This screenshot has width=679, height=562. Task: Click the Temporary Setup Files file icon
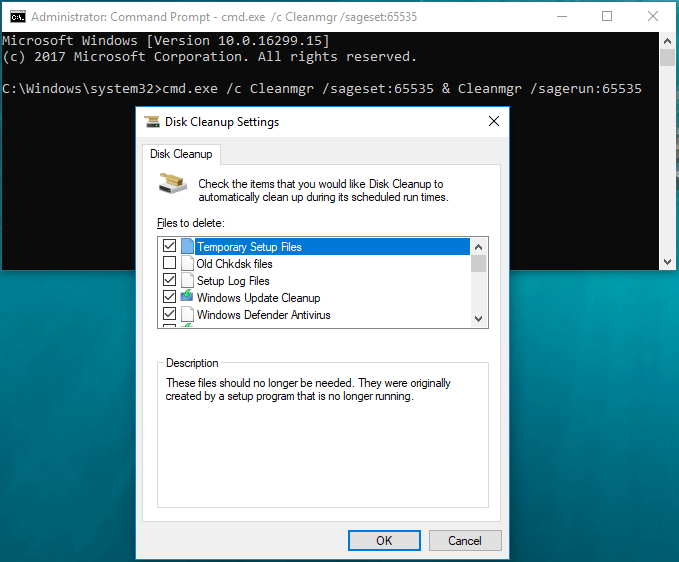click(x=187, y=246)
